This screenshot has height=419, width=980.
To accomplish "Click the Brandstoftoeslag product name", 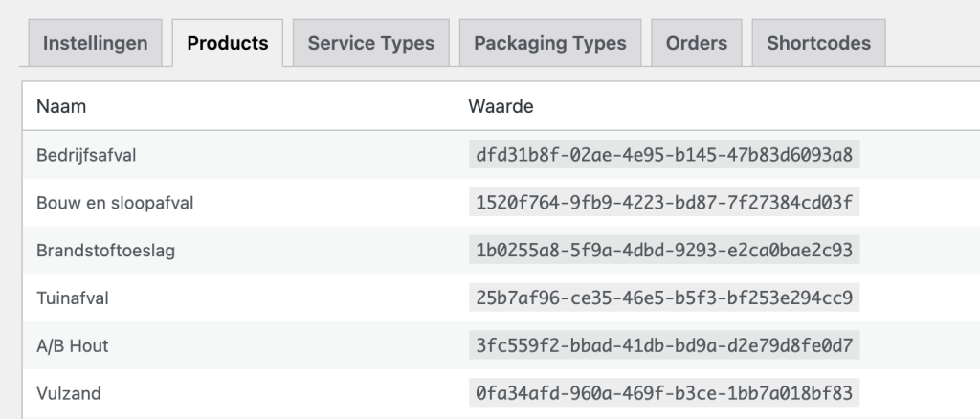I will pyautogui.click(x=105, y=251).
